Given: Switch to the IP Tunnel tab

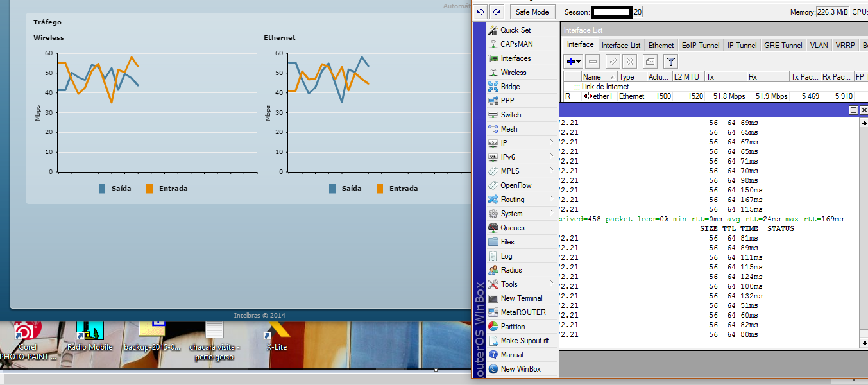Looking at the screenshot, I should tap(742, 46).
